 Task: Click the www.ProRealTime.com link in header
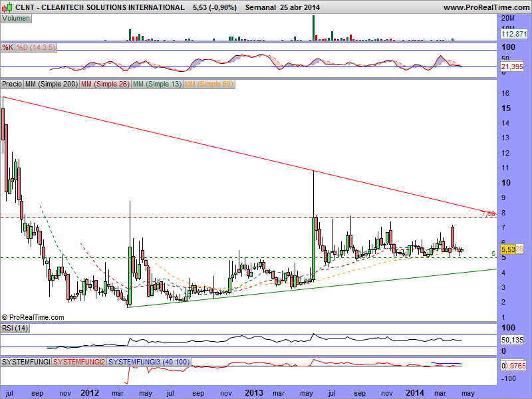point(486,7)
